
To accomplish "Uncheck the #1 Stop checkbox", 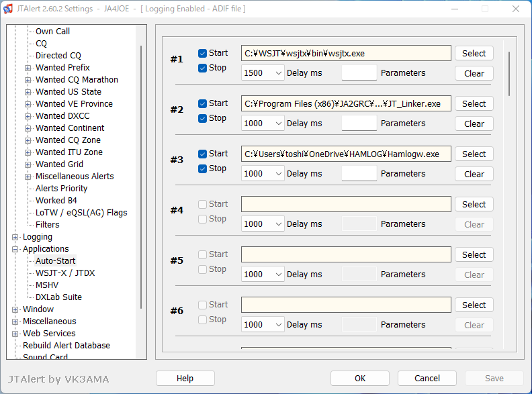I will [x=203, y=68].
